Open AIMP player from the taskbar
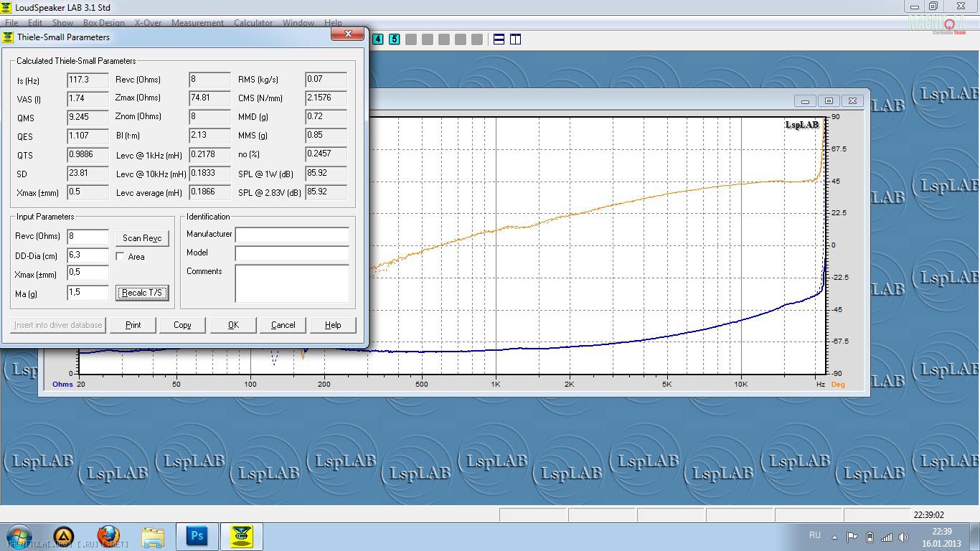 pos(64,537)
